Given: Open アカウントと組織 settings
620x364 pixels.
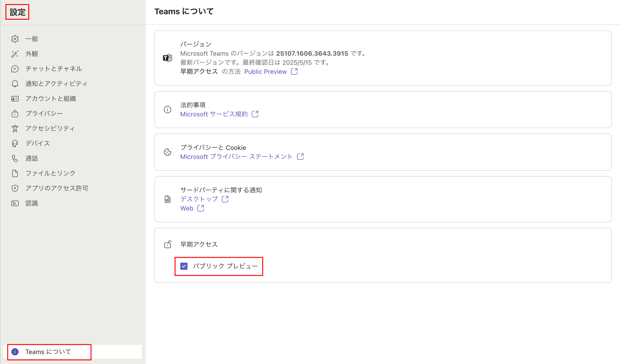Looking at the screenshot, I should (73, 99).
